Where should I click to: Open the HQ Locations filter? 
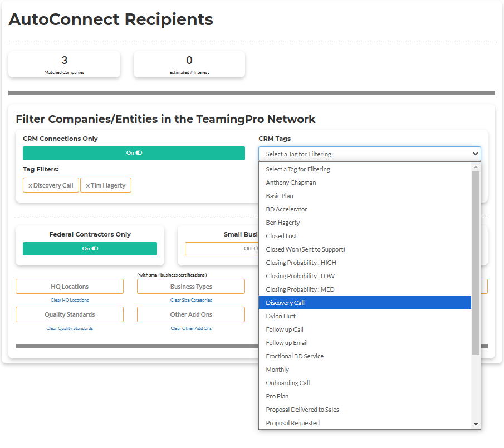[x=69, y=286]
